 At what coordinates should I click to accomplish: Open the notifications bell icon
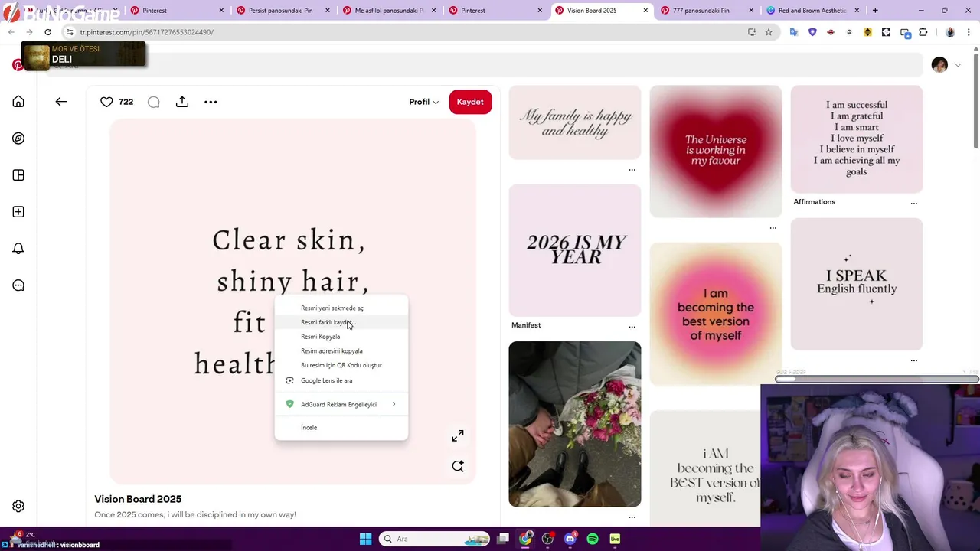coord(18,249)
